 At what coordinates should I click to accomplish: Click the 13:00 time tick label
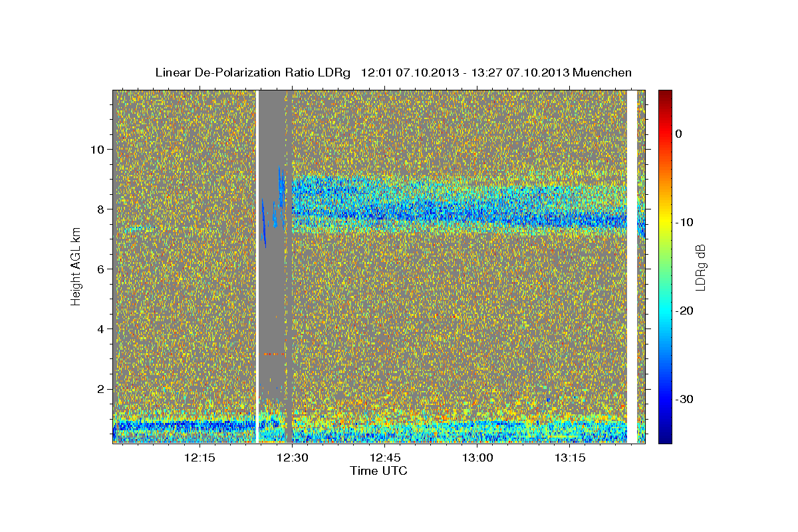tap(477, 458)
